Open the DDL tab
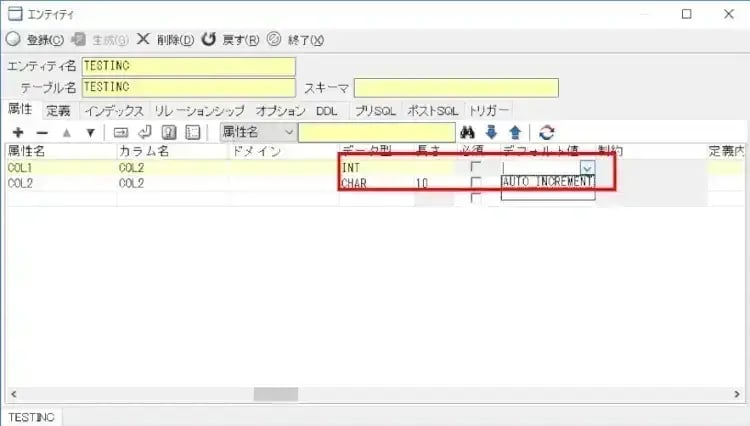 (326, 110)
